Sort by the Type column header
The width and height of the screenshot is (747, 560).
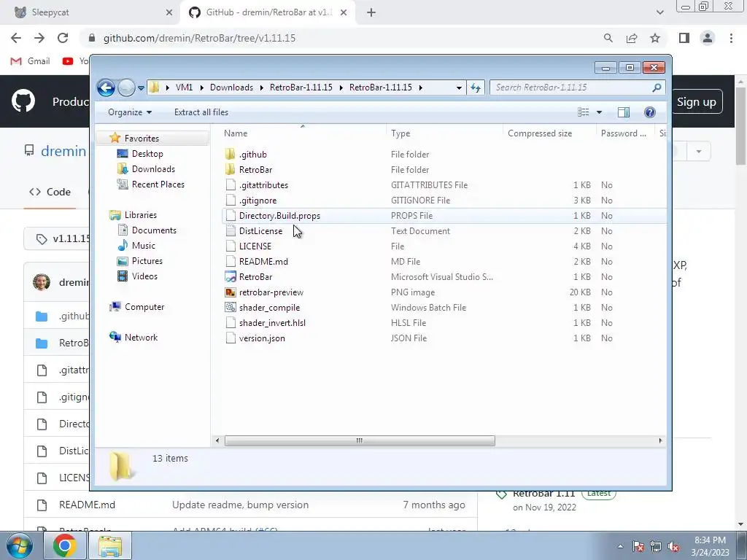pos(400,133)
